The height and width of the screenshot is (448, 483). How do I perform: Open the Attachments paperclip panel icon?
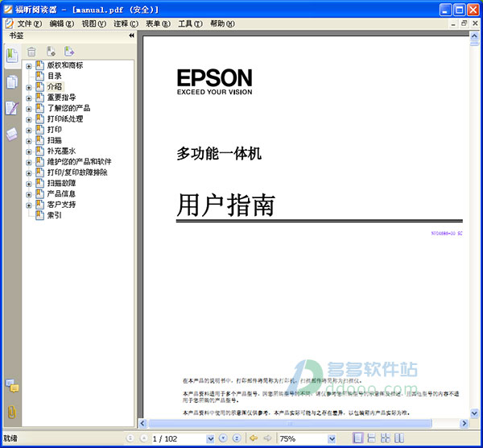pyautogui.click(x=12, y=411)
